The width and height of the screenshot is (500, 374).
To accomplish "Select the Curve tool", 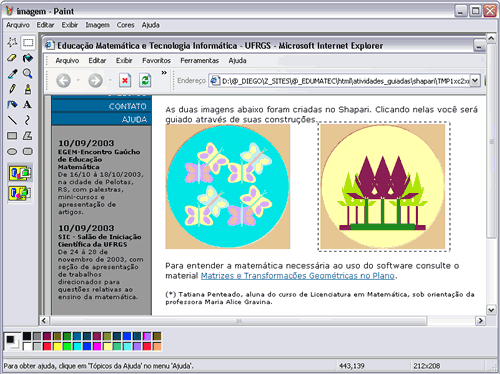I will pos(28,120).
